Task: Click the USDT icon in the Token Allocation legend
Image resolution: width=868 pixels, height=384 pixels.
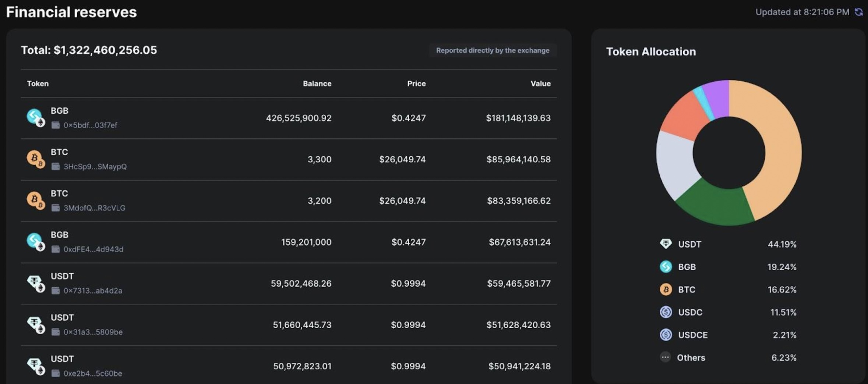Action: [666, 244]
